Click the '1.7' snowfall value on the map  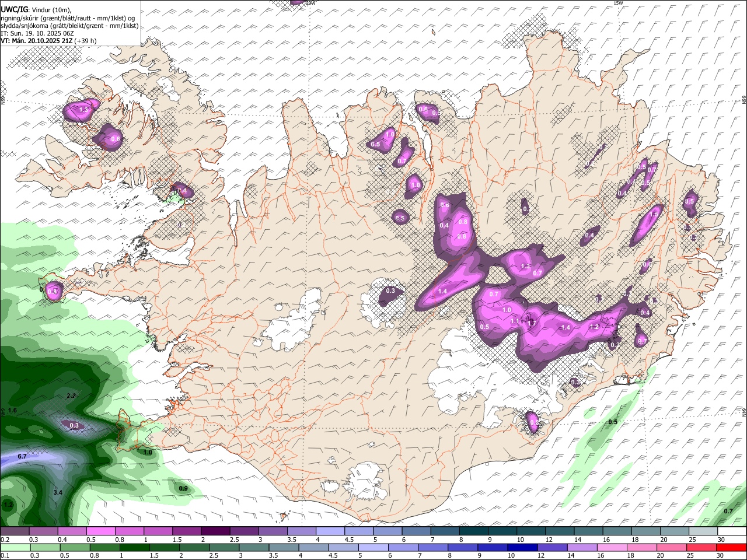[x=532, y=323]
